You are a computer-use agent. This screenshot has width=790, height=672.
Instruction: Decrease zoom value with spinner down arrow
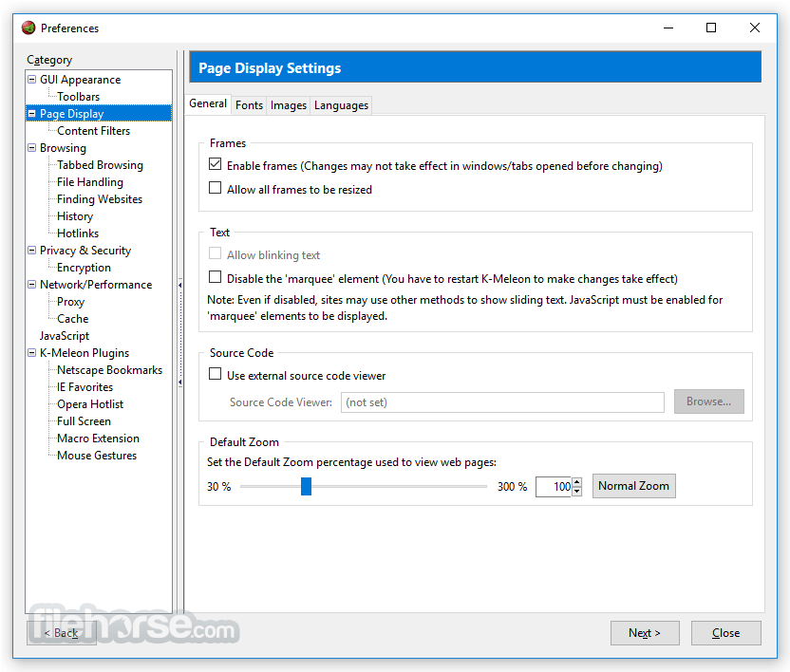(x=577, y=492)
